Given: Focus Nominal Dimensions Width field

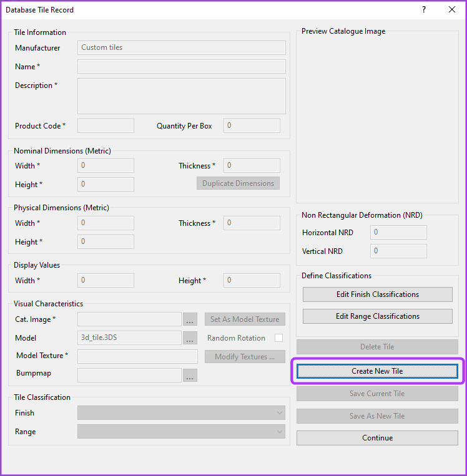Looking at the screenshot, I should click(x=106, y=166).
